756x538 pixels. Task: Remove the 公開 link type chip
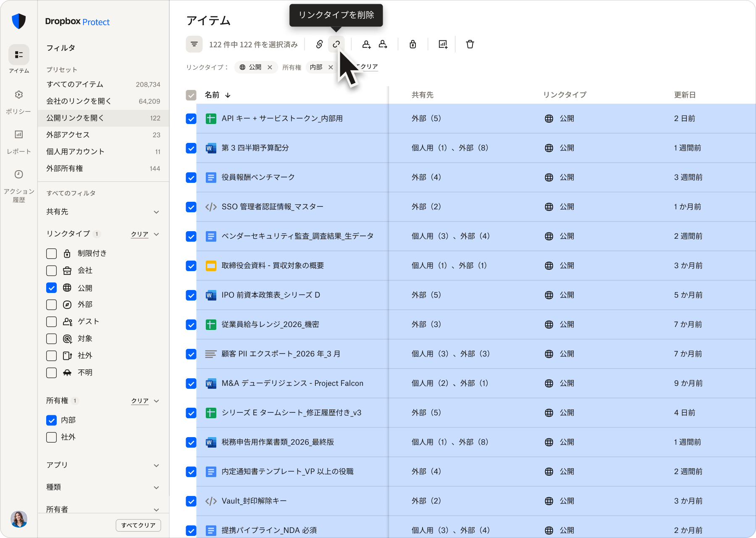[270, 67]
